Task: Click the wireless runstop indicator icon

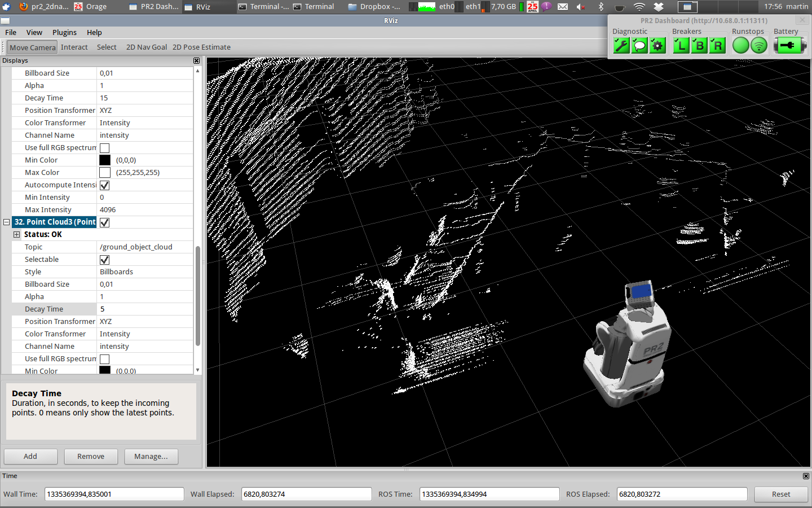Action: click(759, 46)
